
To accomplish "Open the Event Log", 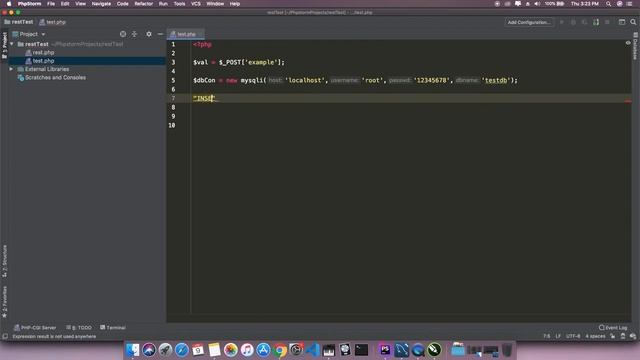I will click(x=613, y=327).
